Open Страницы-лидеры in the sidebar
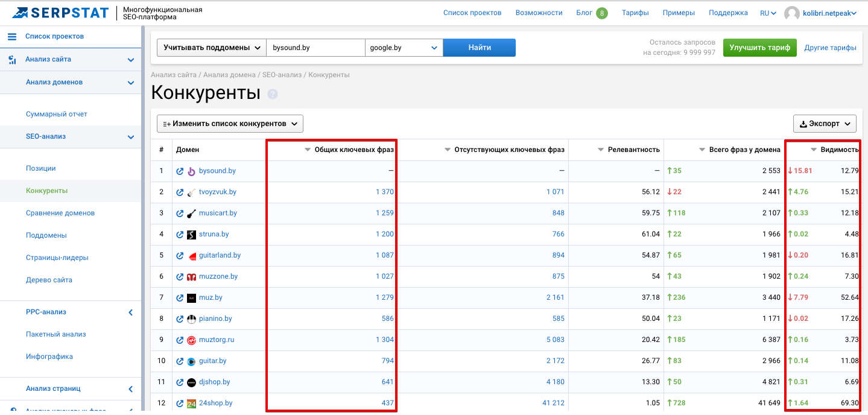 coord(57,258)
